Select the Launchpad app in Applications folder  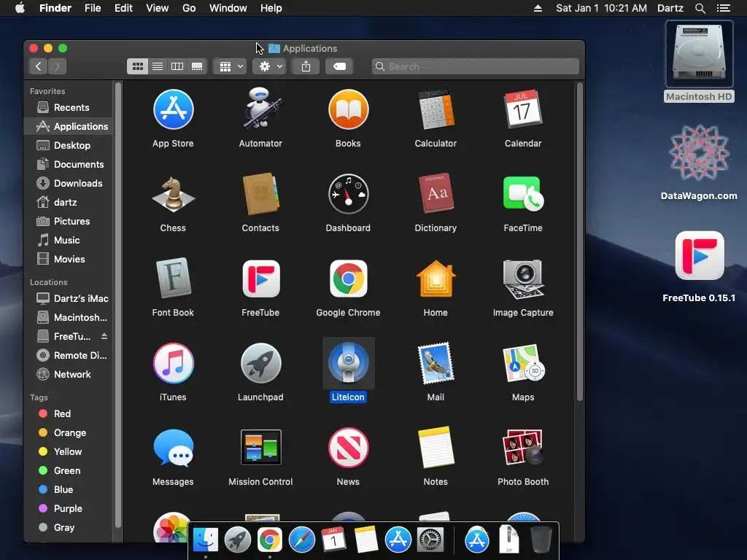coord(260,363)
